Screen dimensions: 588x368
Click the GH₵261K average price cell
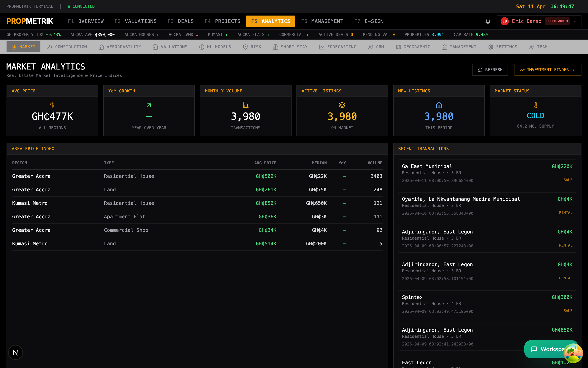[266, 190]
